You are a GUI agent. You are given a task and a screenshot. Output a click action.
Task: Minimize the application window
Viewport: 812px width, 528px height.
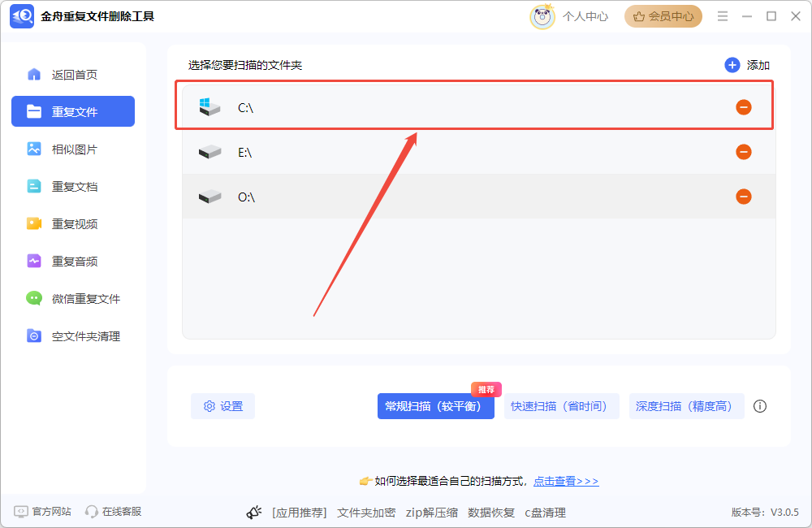coord(747,16)
